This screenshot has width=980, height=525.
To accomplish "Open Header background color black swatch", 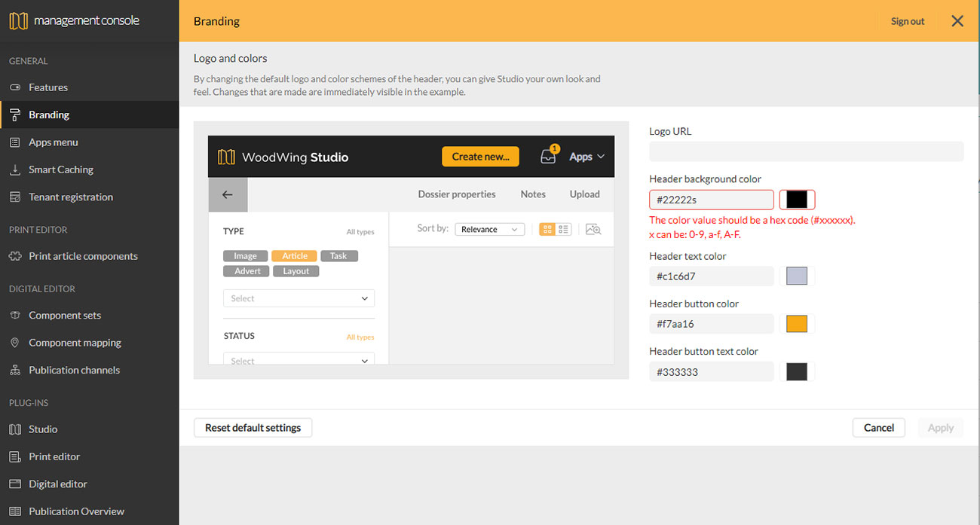I will [797, 200].
